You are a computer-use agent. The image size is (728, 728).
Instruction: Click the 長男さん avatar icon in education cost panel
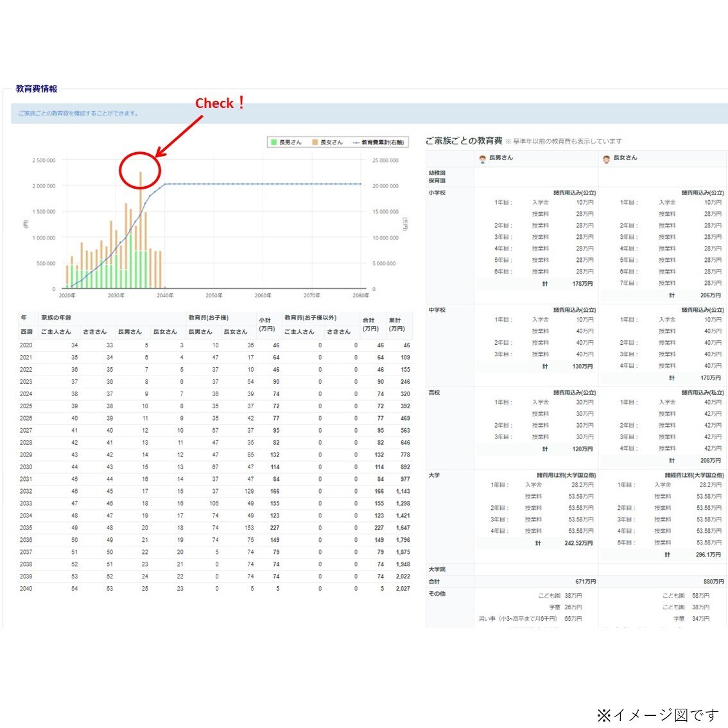(482, 159)
